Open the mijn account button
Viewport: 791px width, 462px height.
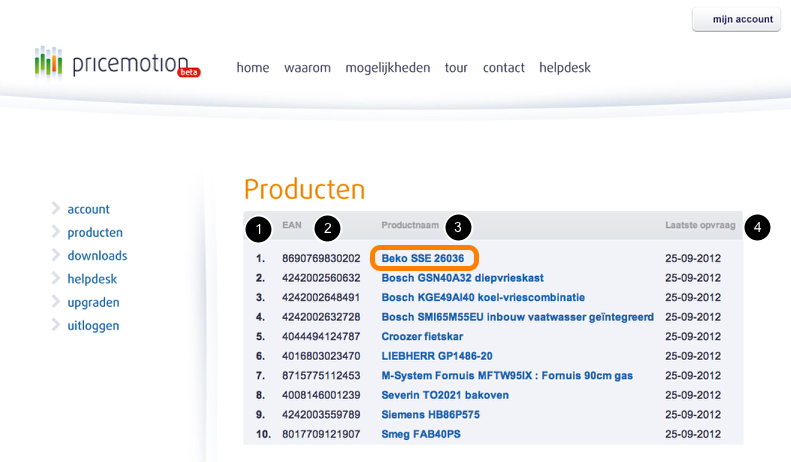[x=736, y=19]
